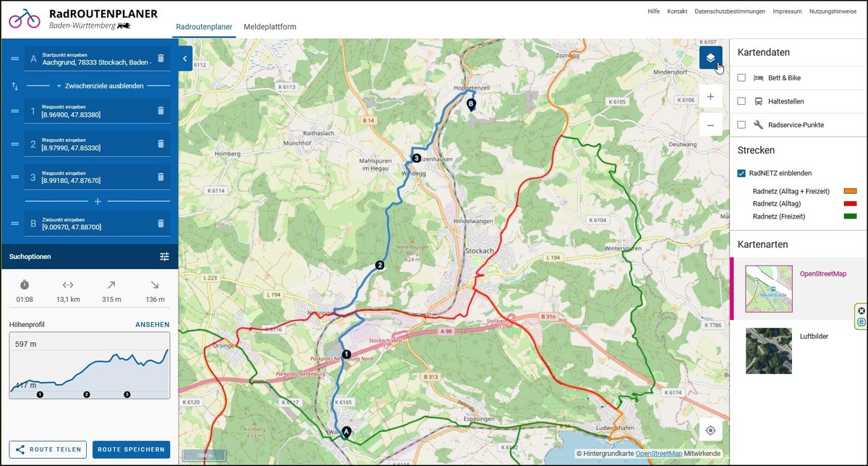Click the Route Speichern button
Screen dimensions: 868x466
point(131,449)
